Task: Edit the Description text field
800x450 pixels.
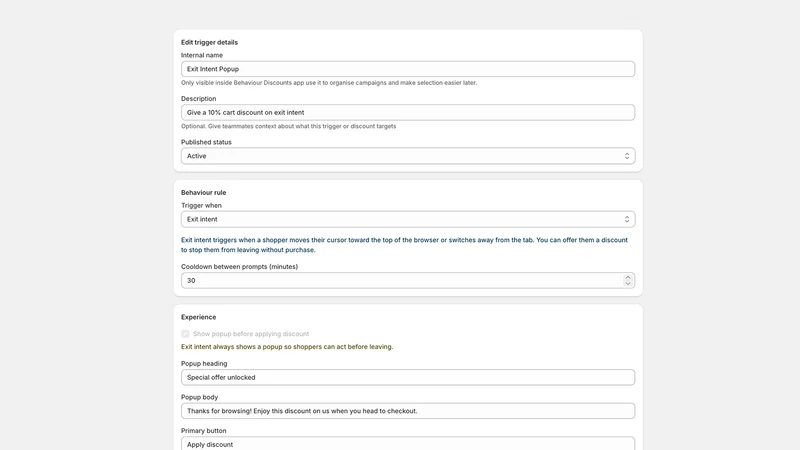Action: click(x=408, y=112)
